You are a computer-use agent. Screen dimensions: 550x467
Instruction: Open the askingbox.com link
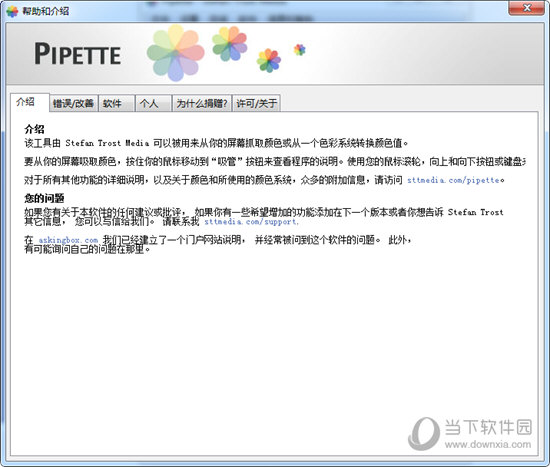click(68, 240)
